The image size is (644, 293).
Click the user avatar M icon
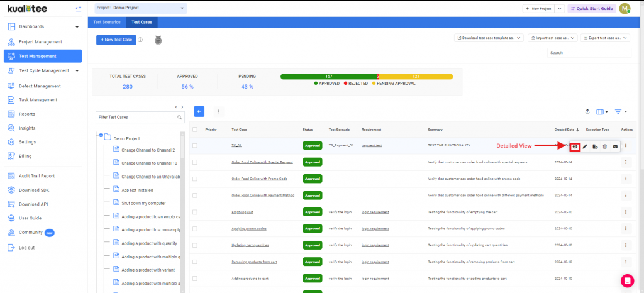click(x=625, y=8)
